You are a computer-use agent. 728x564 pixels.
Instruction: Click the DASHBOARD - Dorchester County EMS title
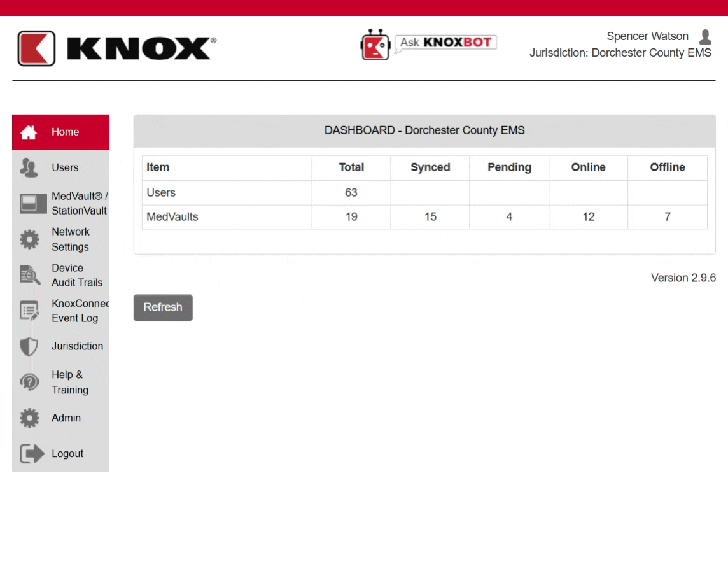coord(424,130)
